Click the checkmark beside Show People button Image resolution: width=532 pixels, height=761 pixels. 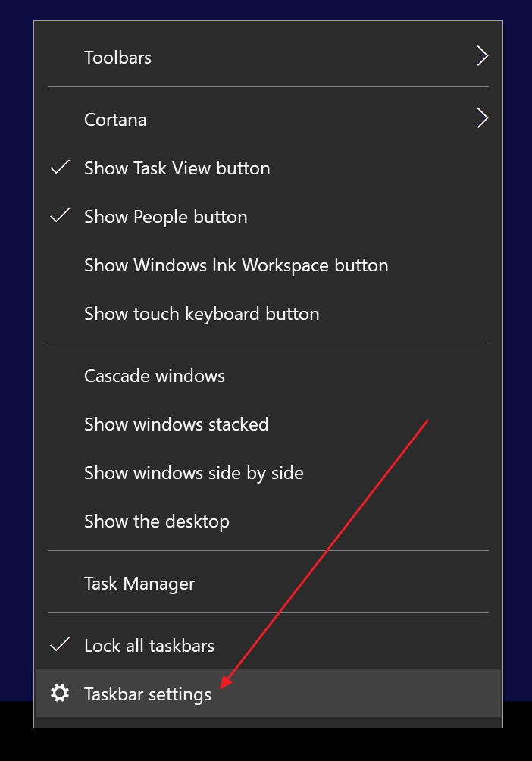(60, 216)
